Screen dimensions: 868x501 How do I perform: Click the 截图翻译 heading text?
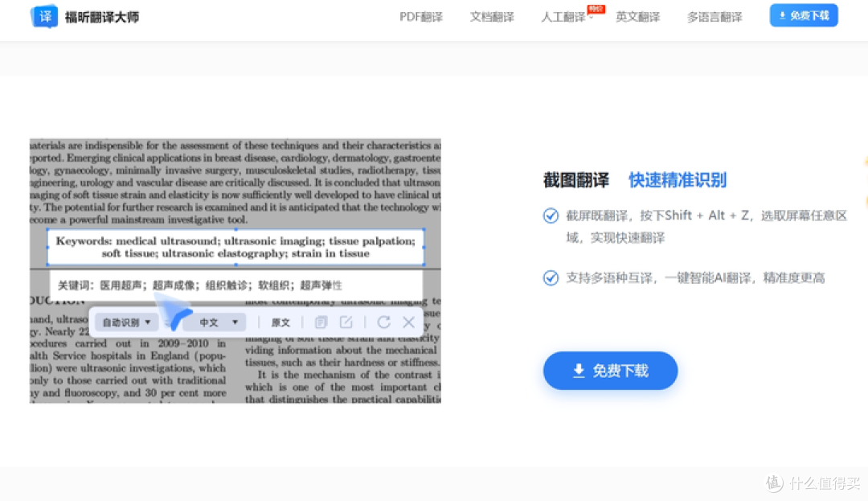[575, 180]
